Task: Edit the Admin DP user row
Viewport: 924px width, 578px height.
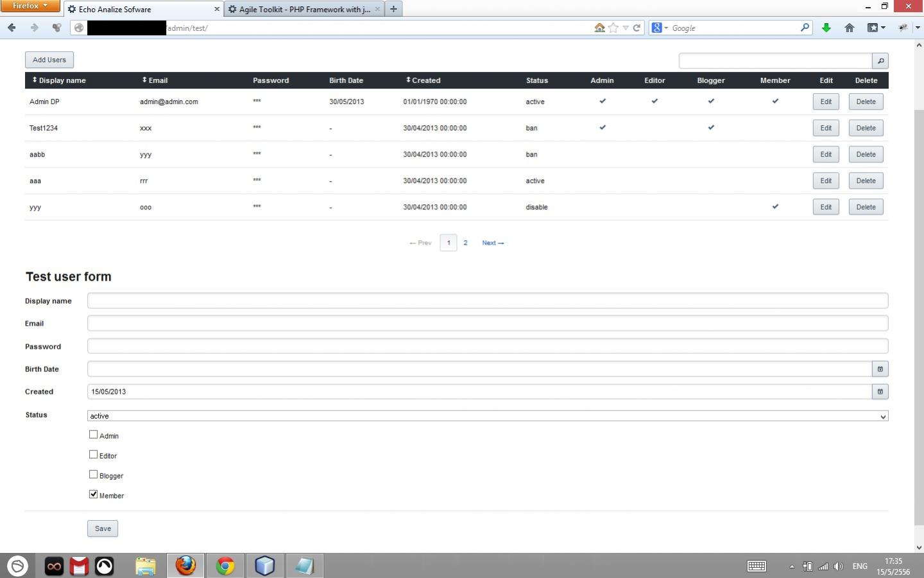Action: point(826,101)
